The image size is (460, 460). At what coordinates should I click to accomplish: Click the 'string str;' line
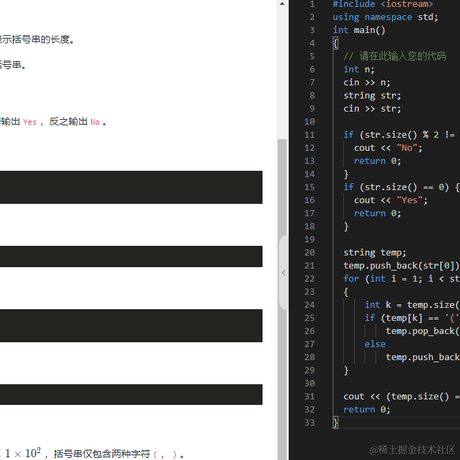[x=372, y=95]
